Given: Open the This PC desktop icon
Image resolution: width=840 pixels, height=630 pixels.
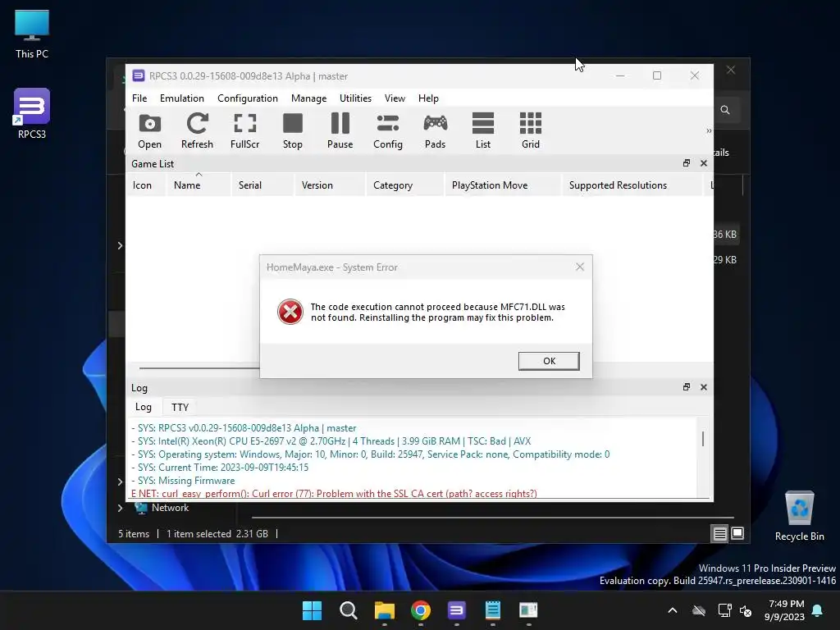Looking at the screenshot, I should 32,34.
